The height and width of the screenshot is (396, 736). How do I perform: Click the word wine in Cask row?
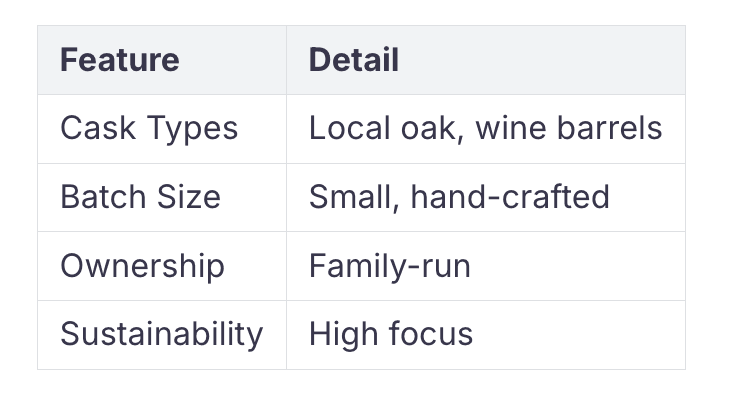tap(511, 128)
